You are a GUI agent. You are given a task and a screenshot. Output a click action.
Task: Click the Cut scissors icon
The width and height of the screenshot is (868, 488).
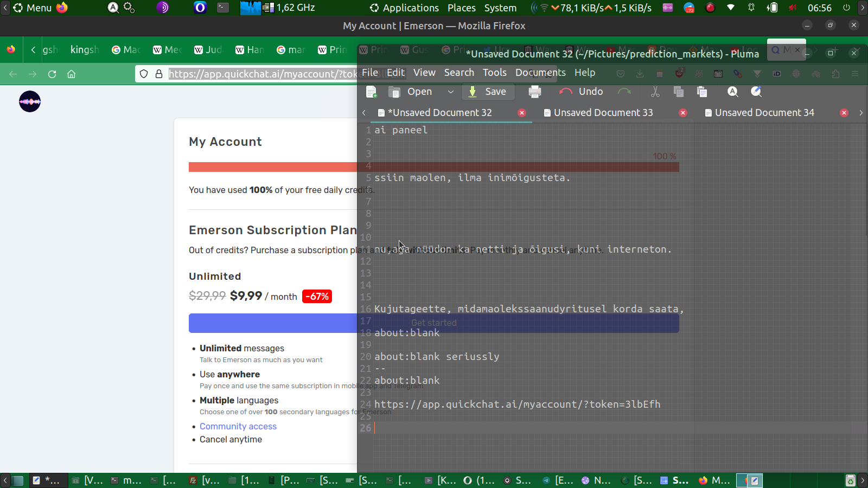point(655,92)
